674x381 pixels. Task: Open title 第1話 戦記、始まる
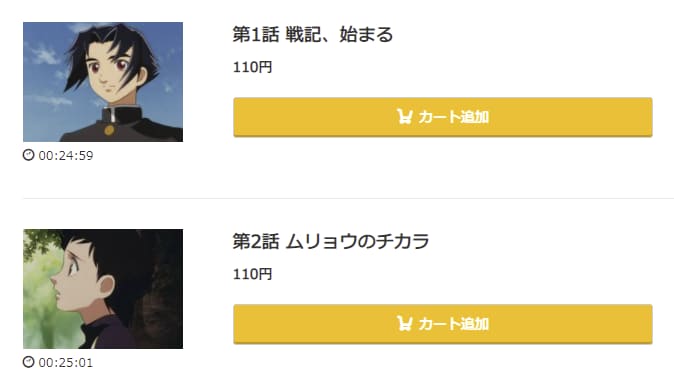click(313, 34)
